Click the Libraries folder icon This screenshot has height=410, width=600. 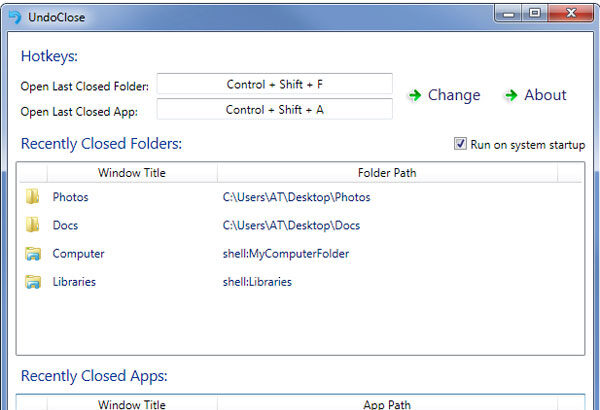coord(33,282)
